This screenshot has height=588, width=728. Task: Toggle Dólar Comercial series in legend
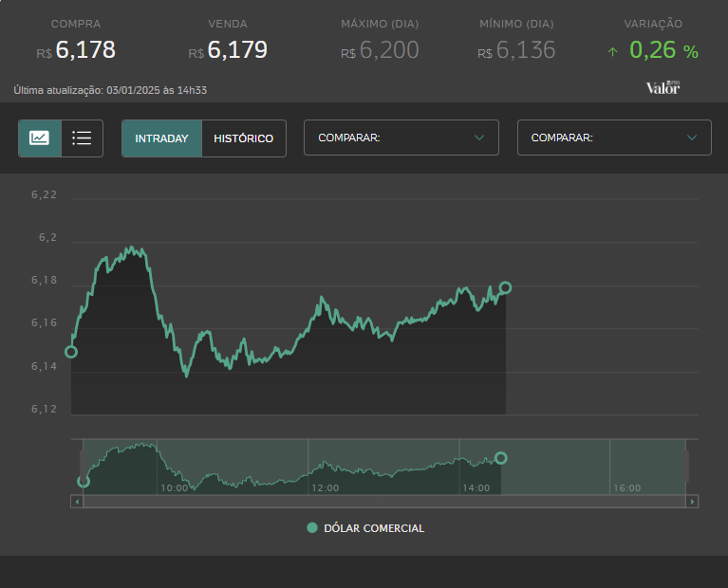coord(365,528)
